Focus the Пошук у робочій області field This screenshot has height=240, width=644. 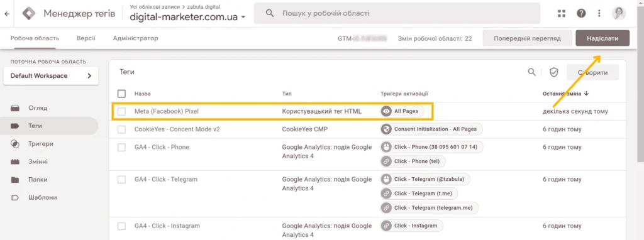pos(397,13)
